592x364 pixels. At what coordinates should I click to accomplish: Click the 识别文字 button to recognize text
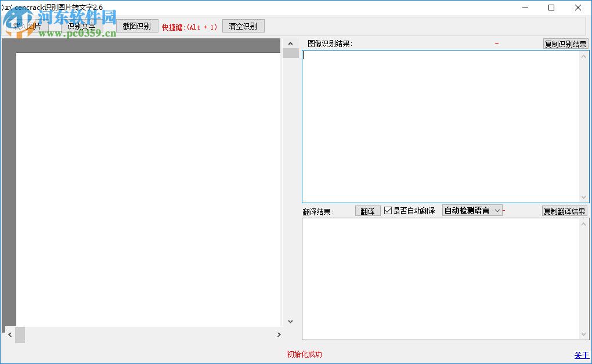click(x=81, y=26)
